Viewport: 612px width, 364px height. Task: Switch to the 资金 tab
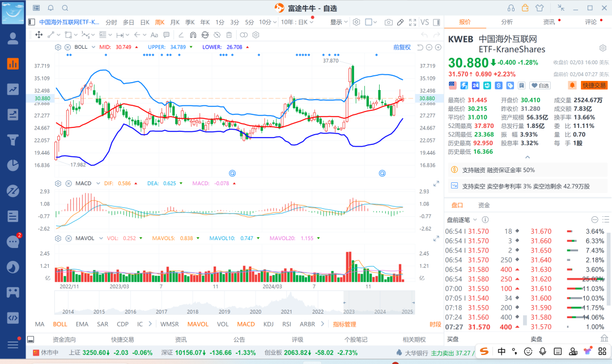coord(484,205)
